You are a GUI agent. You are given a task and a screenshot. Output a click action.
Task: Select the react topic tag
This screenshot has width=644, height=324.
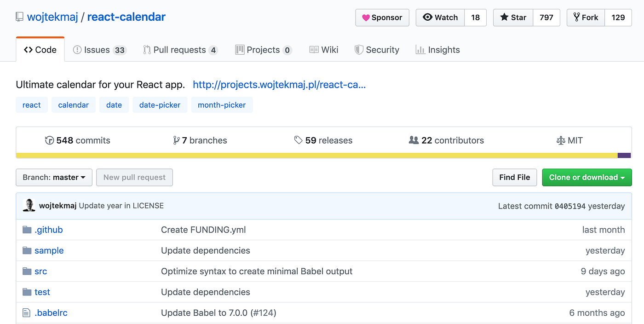[32, 105]
